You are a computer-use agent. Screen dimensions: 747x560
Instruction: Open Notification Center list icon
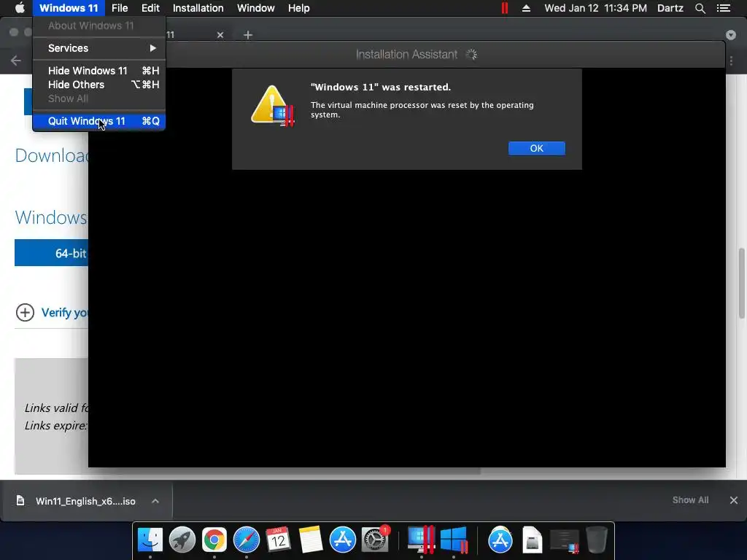(724, 8)
